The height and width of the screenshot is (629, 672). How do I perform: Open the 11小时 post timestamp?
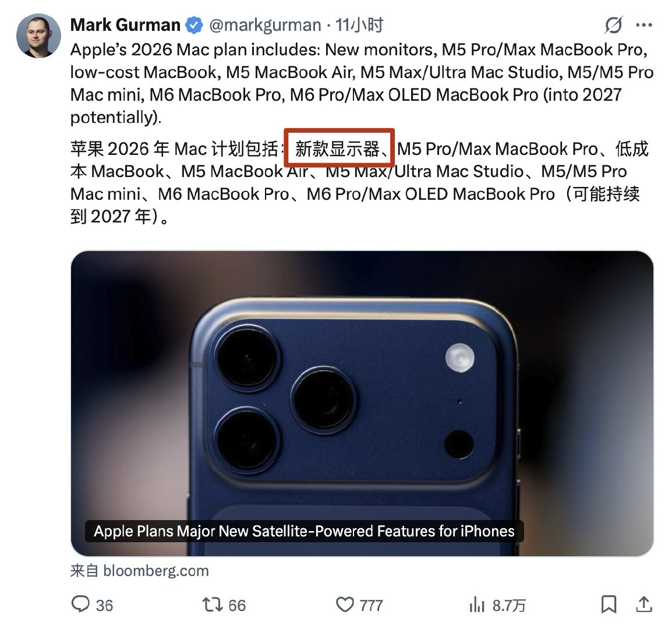[359, 25]
